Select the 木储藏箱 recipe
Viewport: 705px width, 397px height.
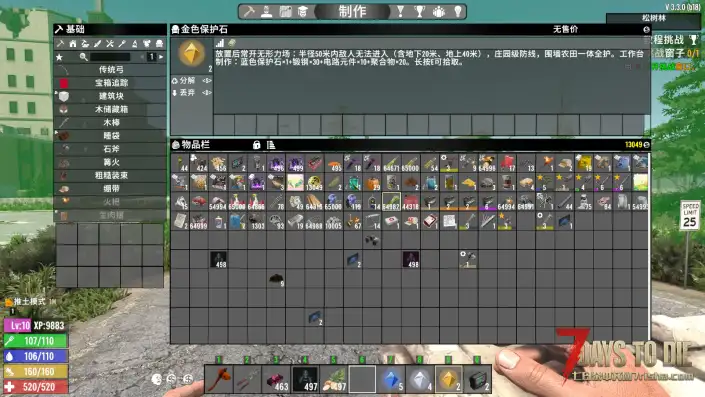[110, 109]
